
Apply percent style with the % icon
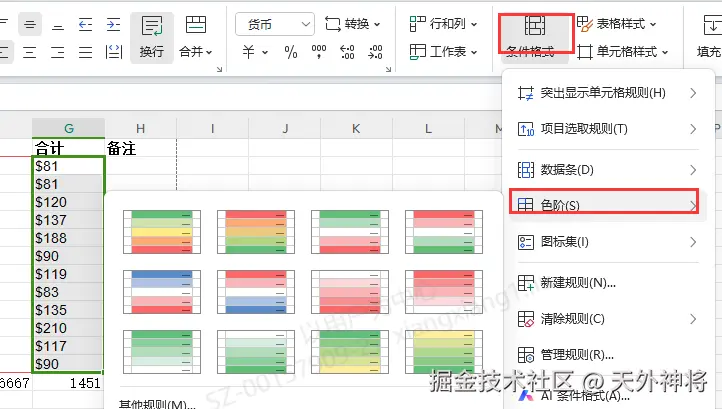(x=291, y=52)
